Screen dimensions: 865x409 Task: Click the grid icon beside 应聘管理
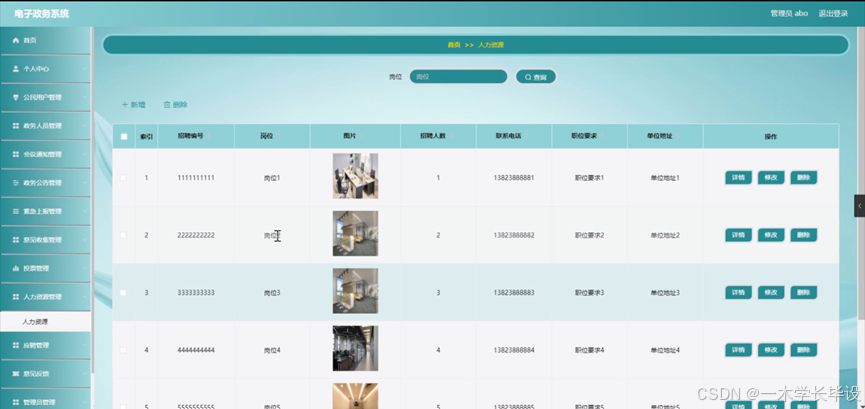tap(15, 345)
